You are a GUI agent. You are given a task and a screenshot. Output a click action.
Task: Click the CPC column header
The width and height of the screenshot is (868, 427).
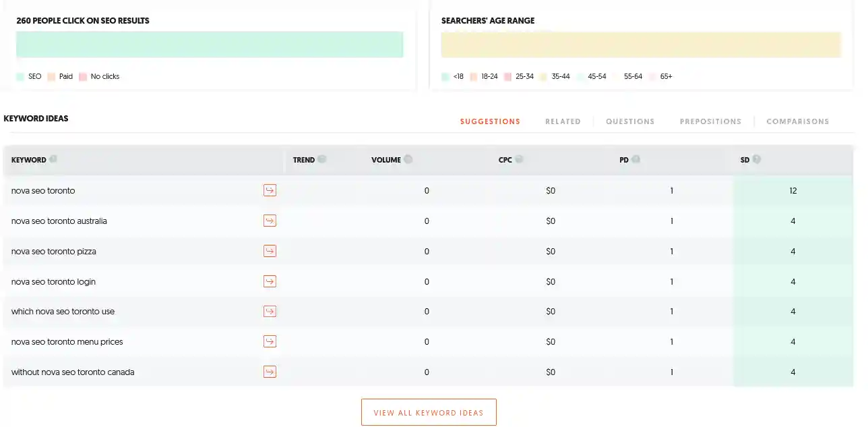tap(505, 160)
